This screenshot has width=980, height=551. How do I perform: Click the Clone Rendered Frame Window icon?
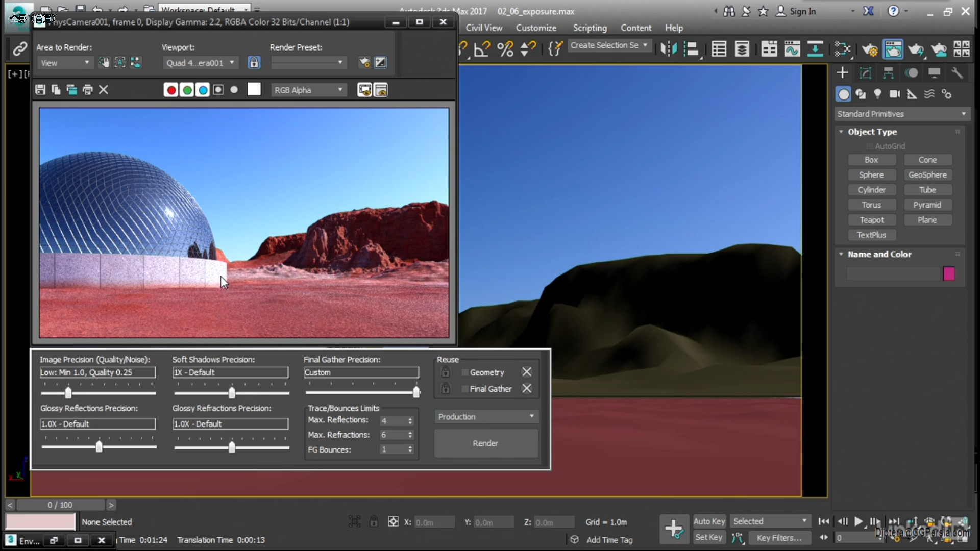coord(72,90)
